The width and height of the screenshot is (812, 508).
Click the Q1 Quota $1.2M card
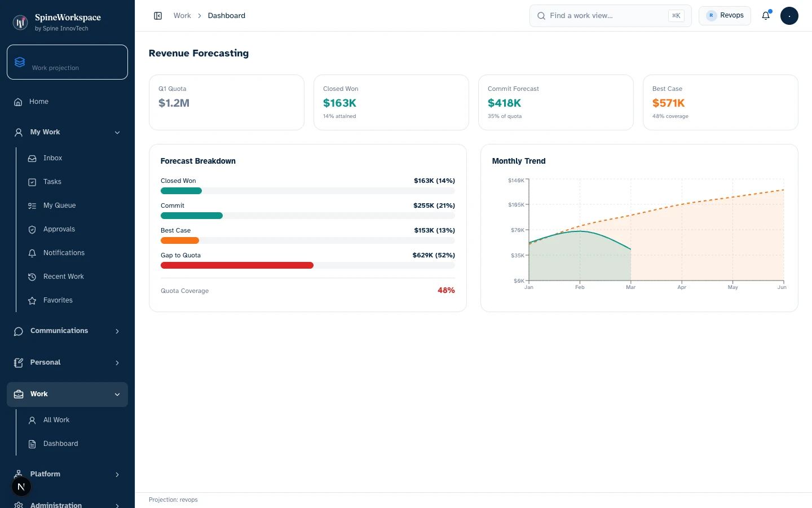[227, 103]
